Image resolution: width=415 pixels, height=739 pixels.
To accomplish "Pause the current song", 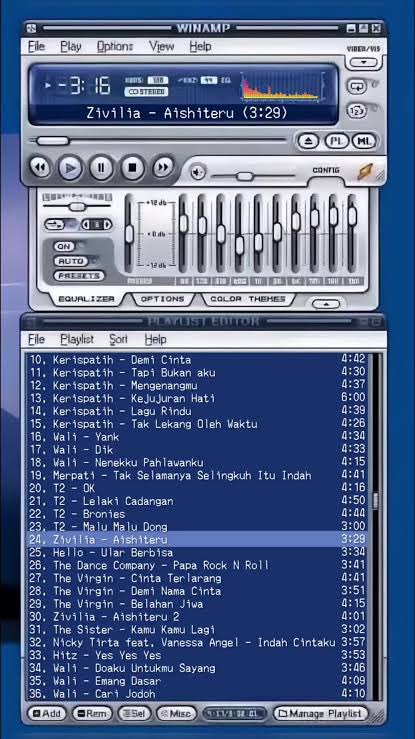I will pos(101,168).
